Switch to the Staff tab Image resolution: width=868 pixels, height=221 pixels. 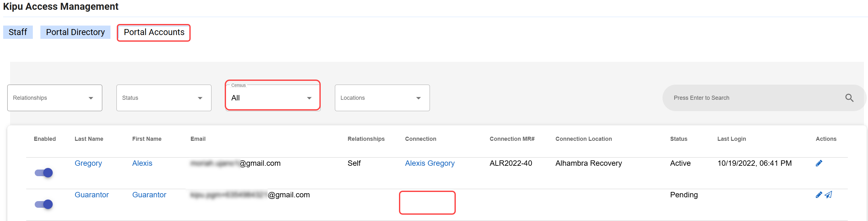18,32
